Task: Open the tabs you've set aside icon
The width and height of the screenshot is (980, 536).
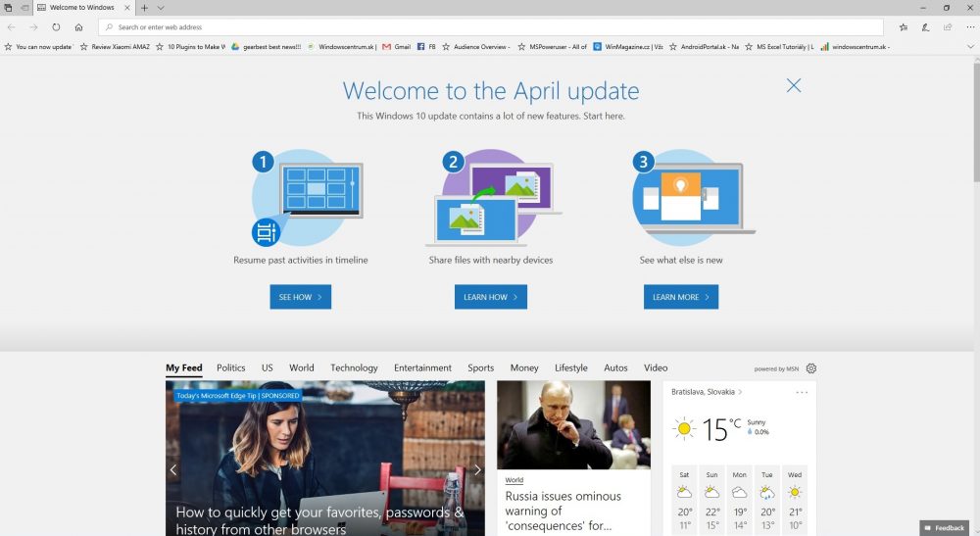Action: coord(8,8)
